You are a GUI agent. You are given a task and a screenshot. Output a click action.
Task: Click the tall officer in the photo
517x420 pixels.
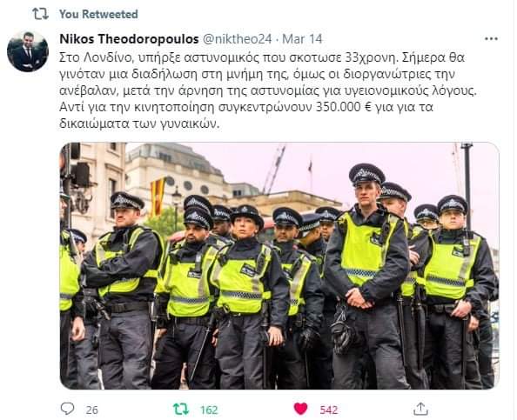[367, 277]
